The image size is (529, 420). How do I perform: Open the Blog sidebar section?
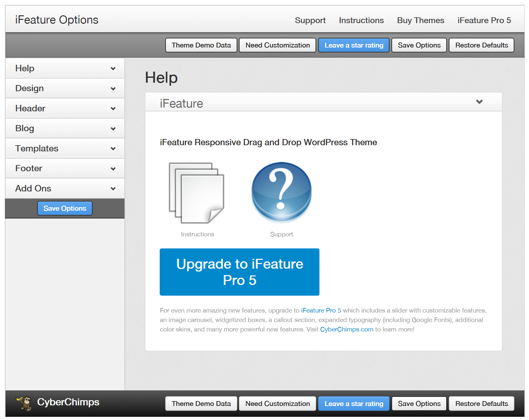(65, 128)
